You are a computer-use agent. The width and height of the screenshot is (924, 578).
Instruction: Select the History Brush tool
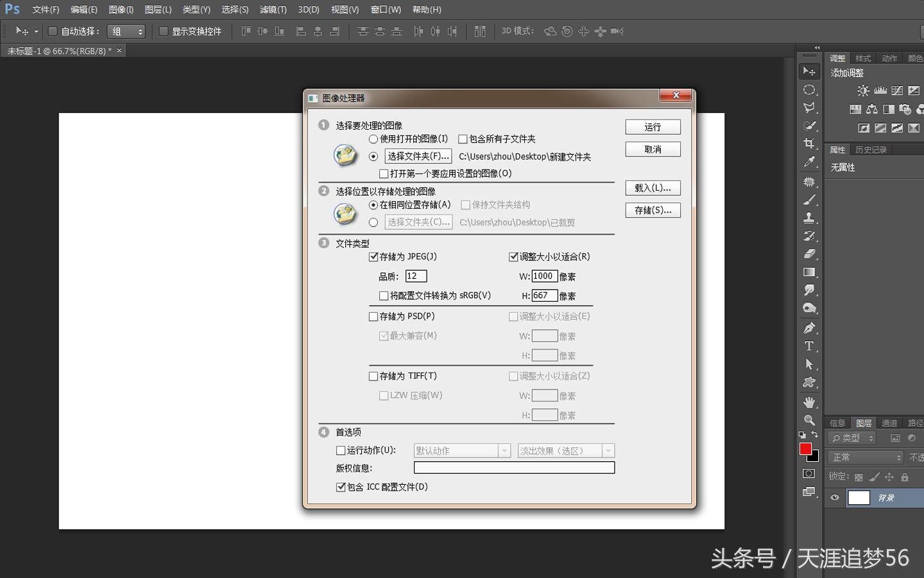pyautogui.click(x=809, y=236)
